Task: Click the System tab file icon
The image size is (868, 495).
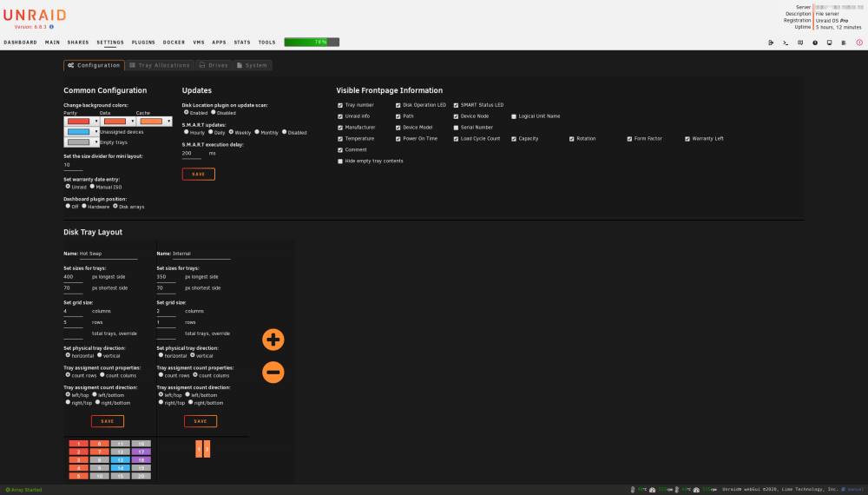Action: tap(240, 65)
